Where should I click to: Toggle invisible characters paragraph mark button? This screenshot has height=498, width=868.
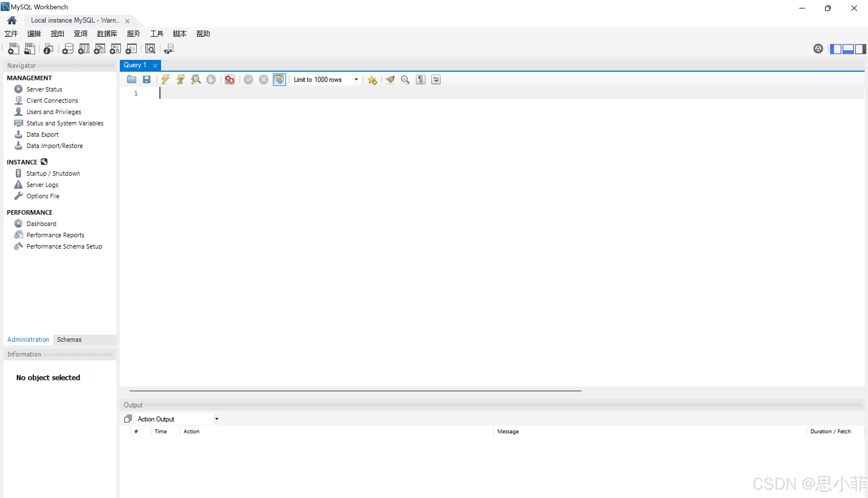coord(420,80)
